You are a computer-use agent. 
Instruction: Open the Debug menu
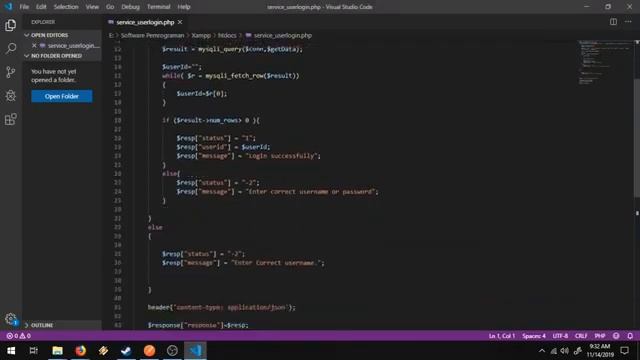pos(130,7)
